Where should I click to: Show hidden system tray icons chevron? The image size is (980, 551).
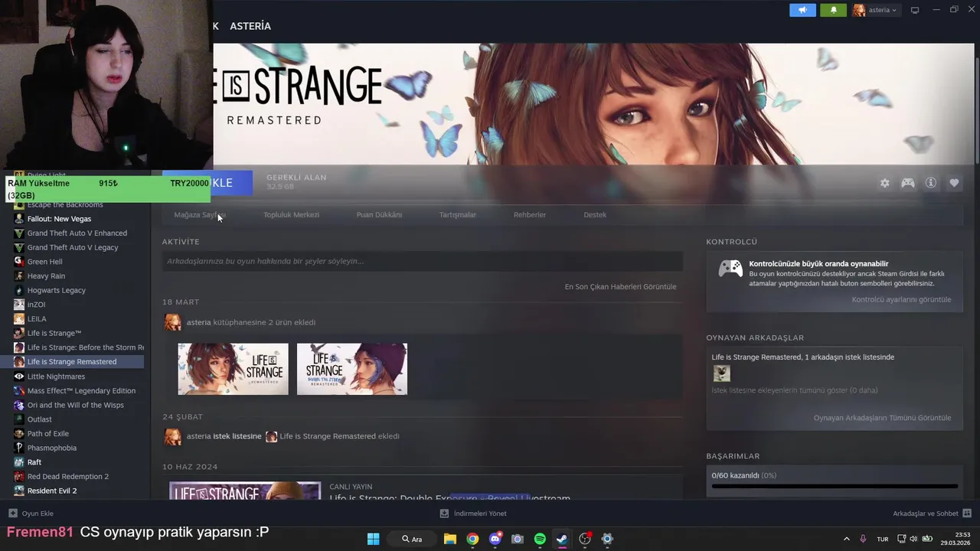click(846, 539)
